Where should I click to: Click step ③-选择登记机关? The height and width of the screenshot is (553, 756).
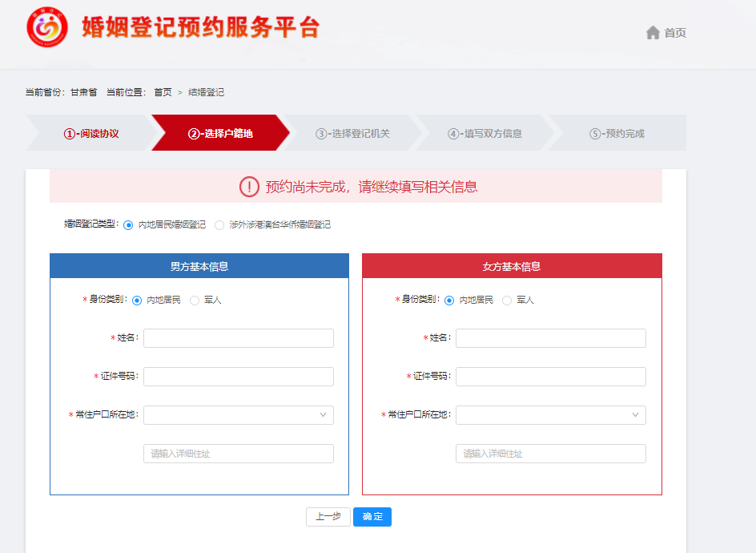point(352,134)
